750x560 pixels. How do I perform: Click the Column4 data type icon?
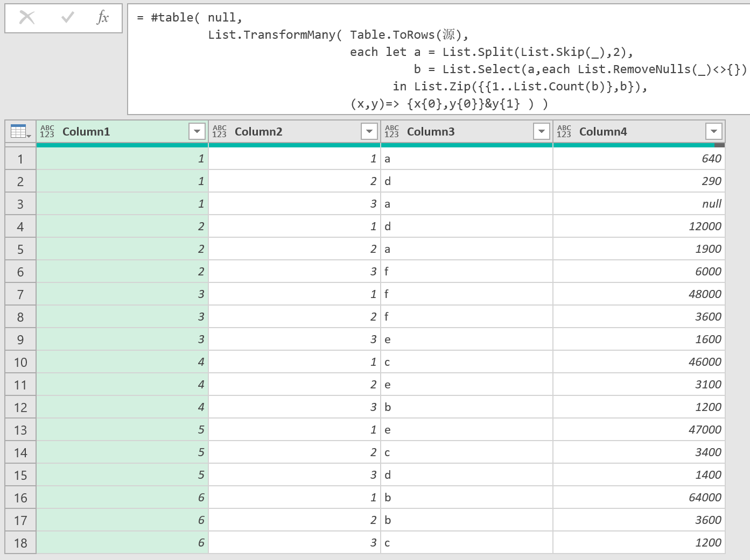564,131
